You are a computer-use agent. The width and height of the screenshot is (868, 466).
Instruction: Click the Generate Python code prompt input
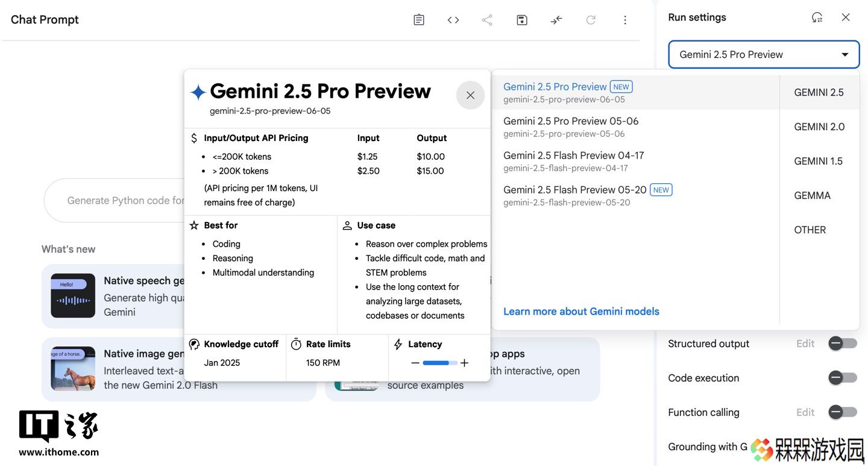[115, 200]
